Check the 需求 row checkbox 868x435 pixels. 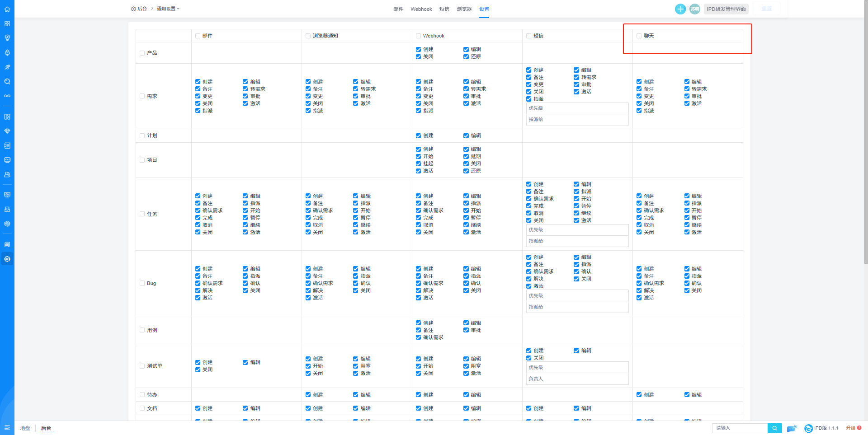142,96
